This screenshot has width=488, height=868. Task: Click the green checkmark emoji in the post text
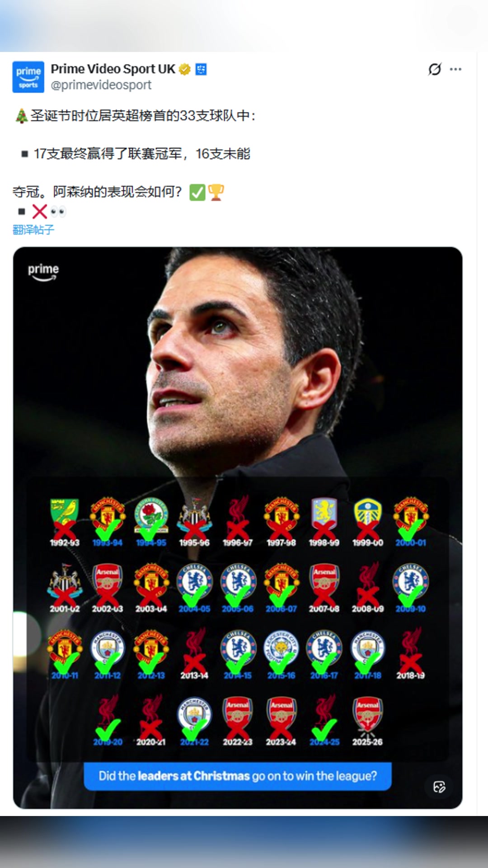197,192
